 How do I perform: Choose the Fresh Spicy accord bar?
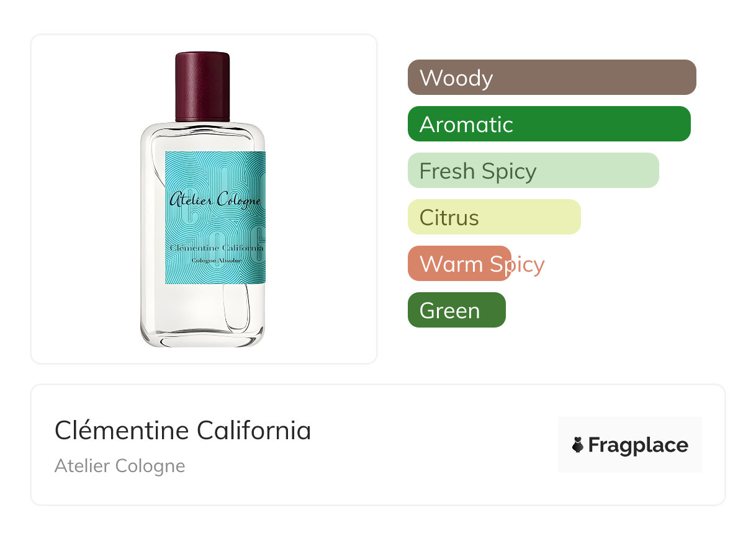[533, 171]
